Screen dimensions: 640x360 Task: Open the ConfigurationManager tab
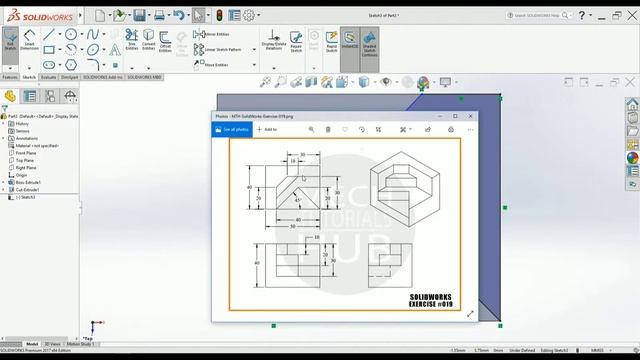(50, 96)
